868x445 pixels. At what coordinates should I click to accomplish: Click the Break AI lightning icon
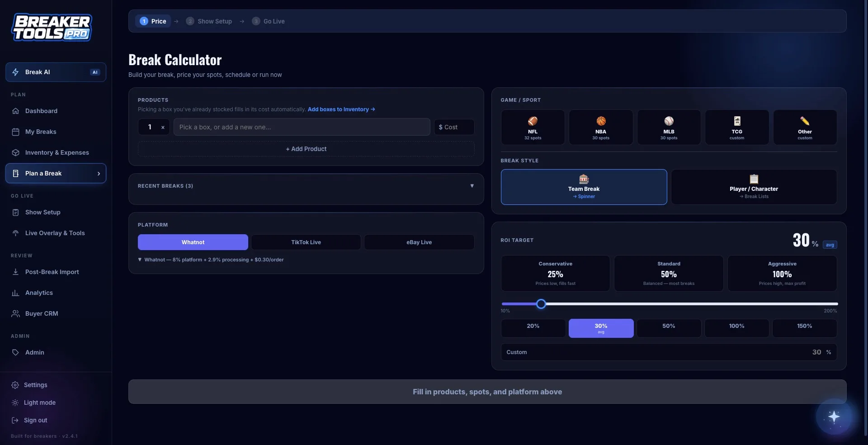pyautogui.click(x=15, y=72)
